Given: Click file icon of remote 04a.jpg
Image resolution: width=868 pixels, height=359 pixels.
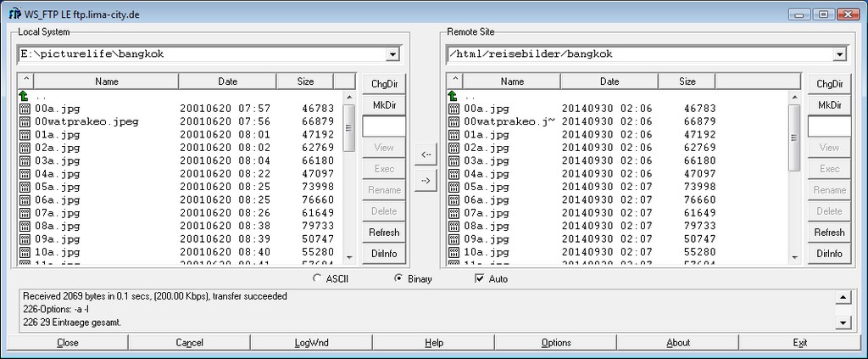Looking at the screenshot, I should 453,174.
